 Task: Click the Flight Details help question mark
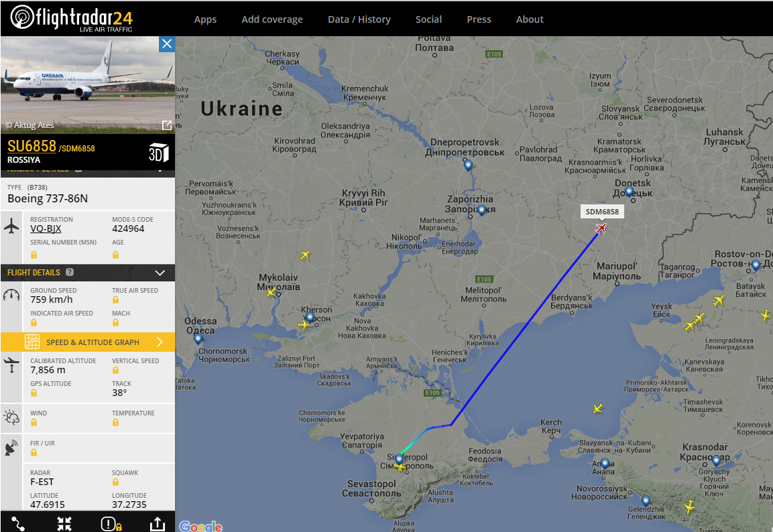[x=70, y=272]
